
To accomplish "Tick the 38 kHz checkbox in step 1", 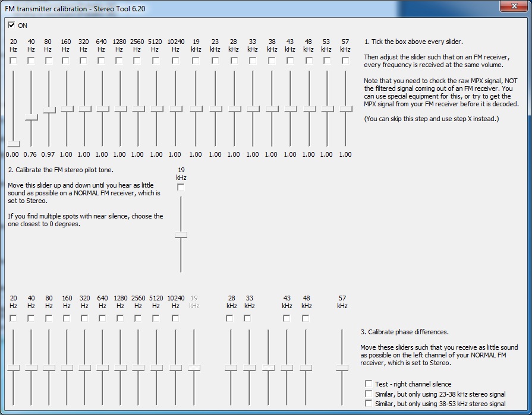I will pyautogui.click(x=272, y=61).
